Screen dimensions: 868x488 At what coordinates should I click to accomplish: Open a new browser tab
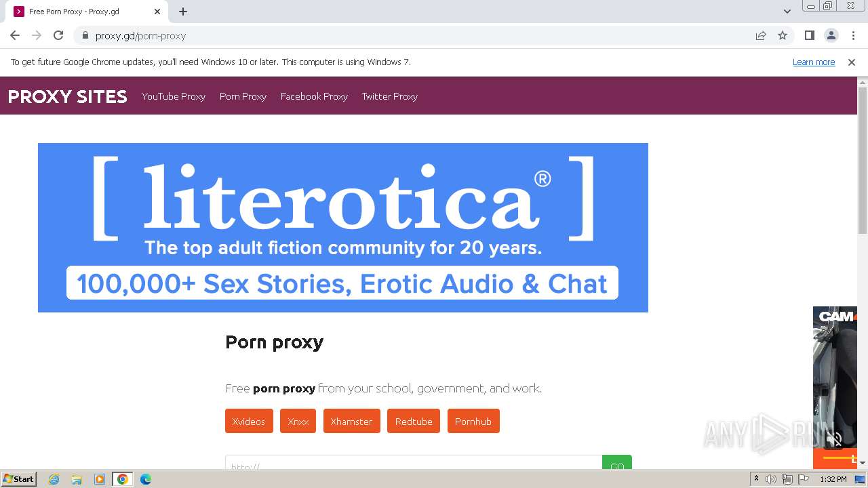(x=183, y=12)
